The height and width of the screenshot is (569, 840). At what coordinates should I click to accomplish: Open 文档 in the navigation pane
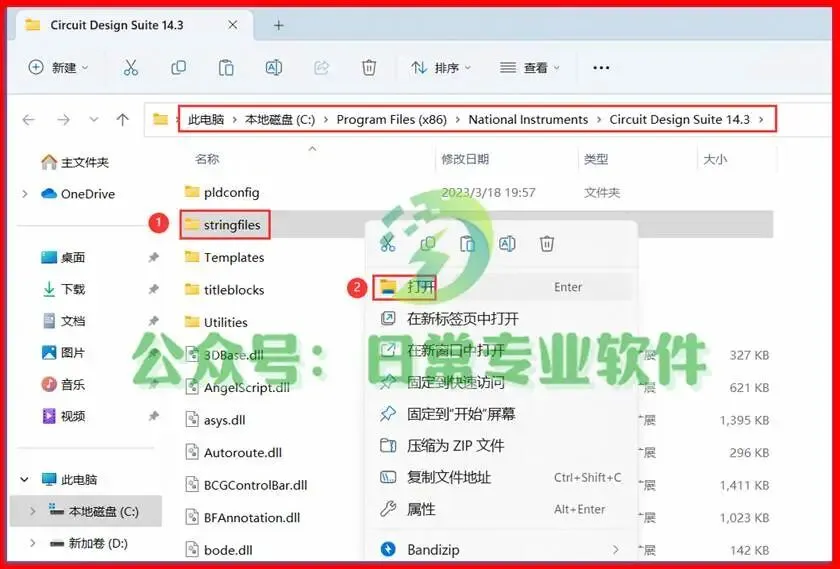pos(63,320)
